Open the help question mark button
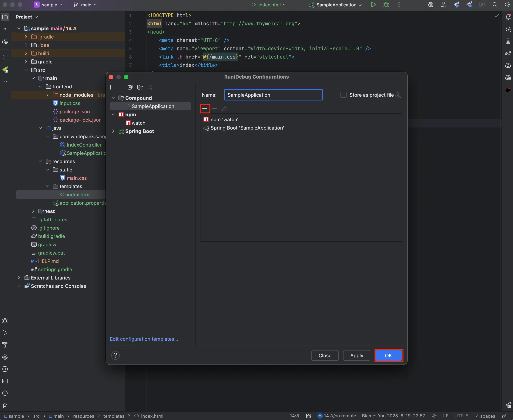This screenshot has width=513, height=420. pyautogui.click(x=116, y=355)
